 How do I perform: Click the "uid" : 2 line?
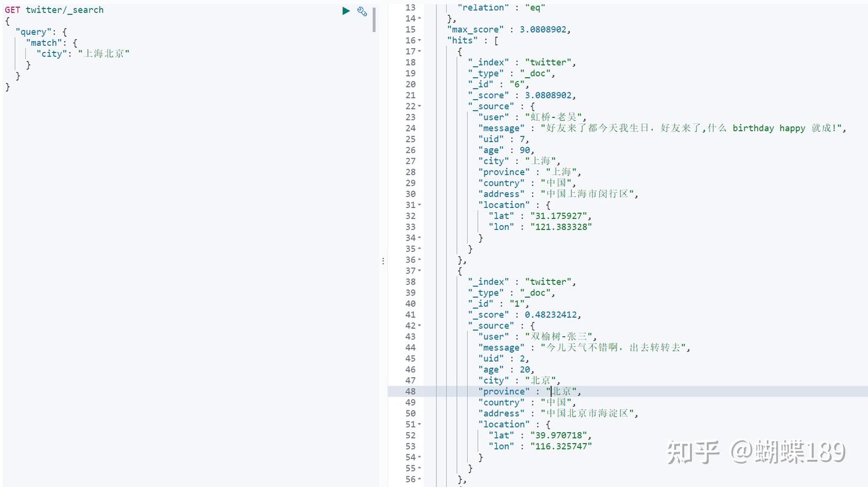(x=504, y=359)
